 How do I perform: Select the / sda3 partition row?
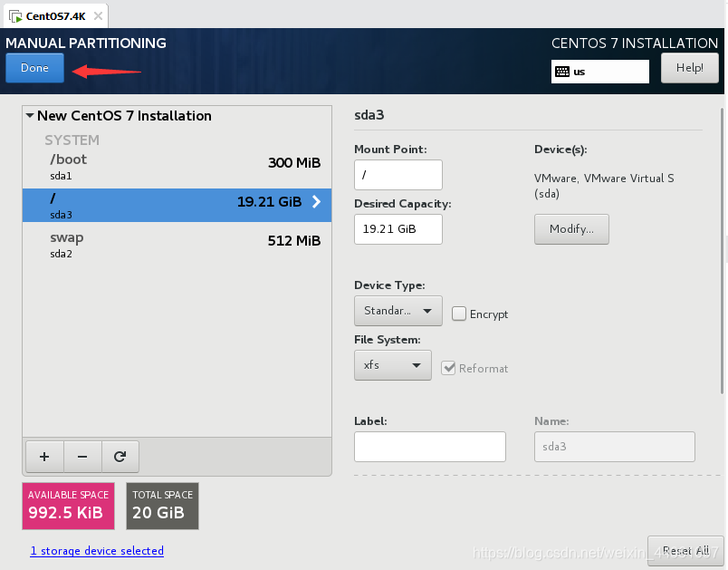tap(177, 205)
